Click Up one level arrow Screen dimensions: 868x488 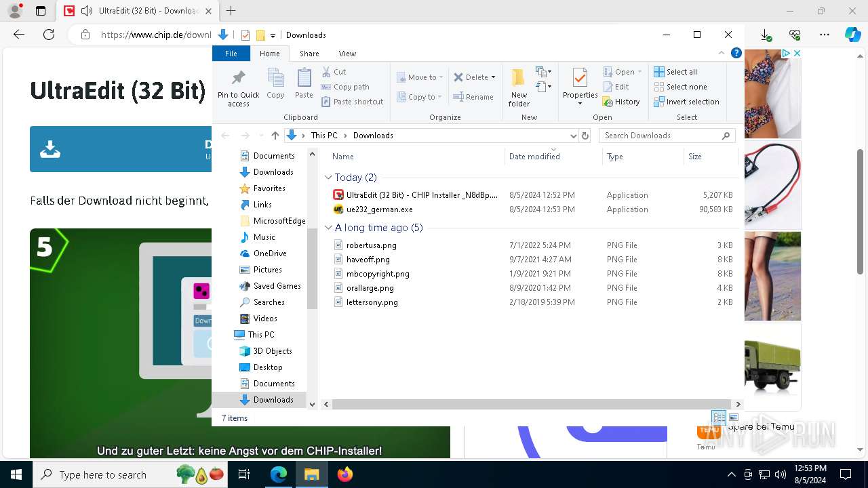[275, 136]
